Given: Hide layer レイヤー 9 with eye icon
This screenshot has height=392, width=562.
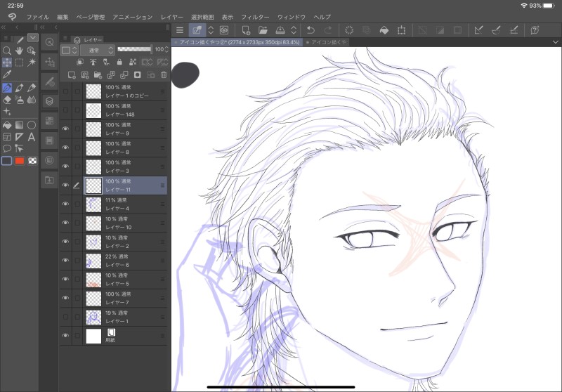Looking at the screenshot, I should tap(65, 129).
